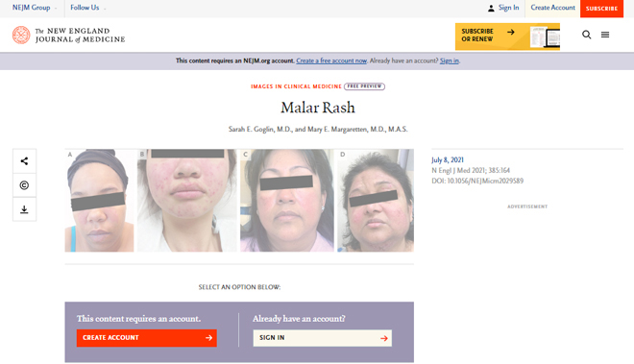Click 'This content requires an account.' heading
Screen dimensions: 634x364
(x=138, y=319)
